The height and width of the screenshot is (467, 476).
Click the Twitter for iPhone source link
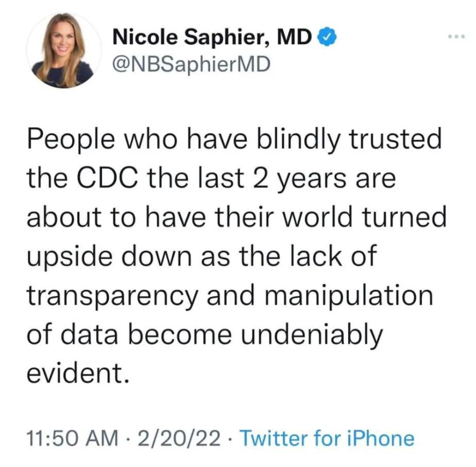click(327, 439)
